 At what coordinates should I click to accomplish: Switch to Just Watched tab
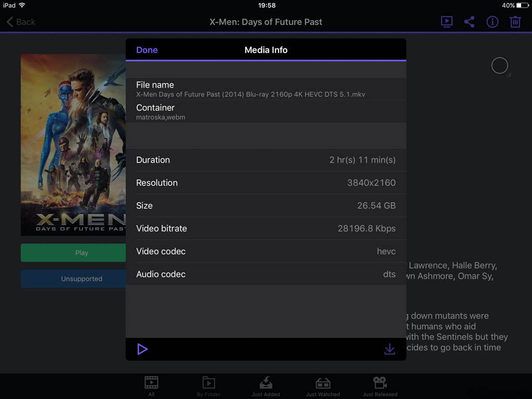click(x=323, y=387)
